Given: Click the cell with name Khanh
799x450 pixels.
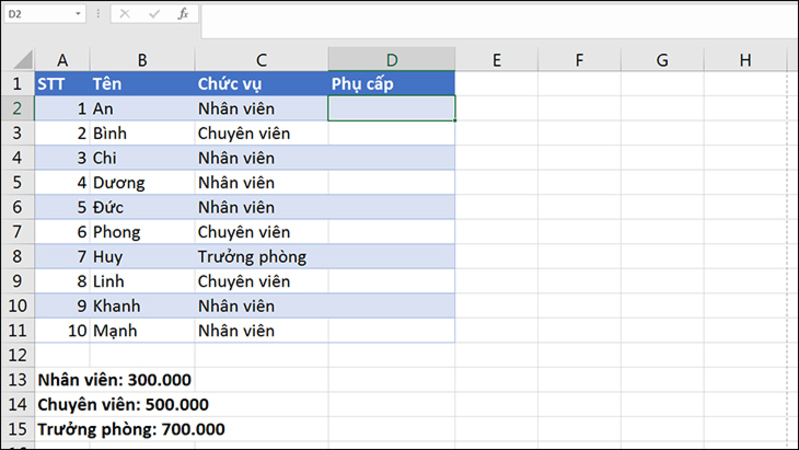Looking at the screenshot, I should [143, 306].
